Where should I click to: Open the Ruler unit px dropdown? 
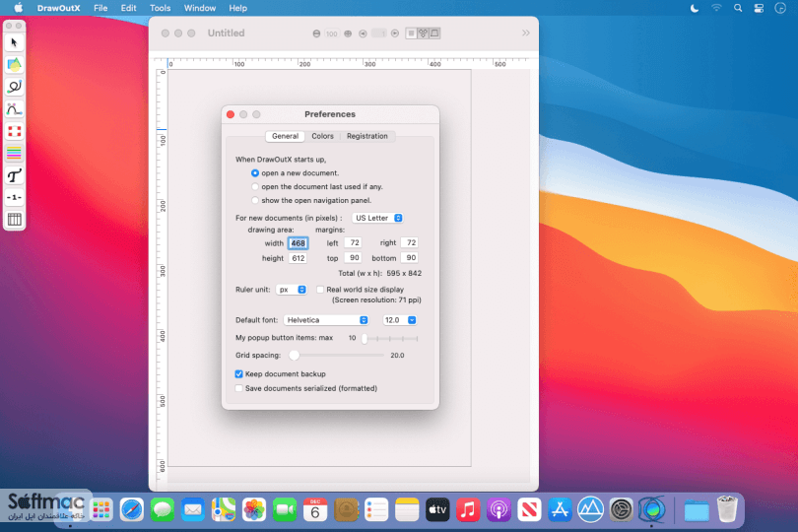291,290
